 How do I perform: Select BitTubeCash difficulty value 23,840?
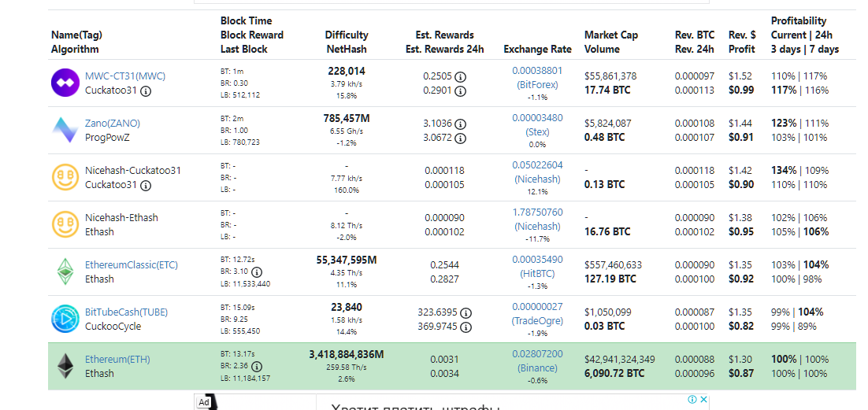347,307
